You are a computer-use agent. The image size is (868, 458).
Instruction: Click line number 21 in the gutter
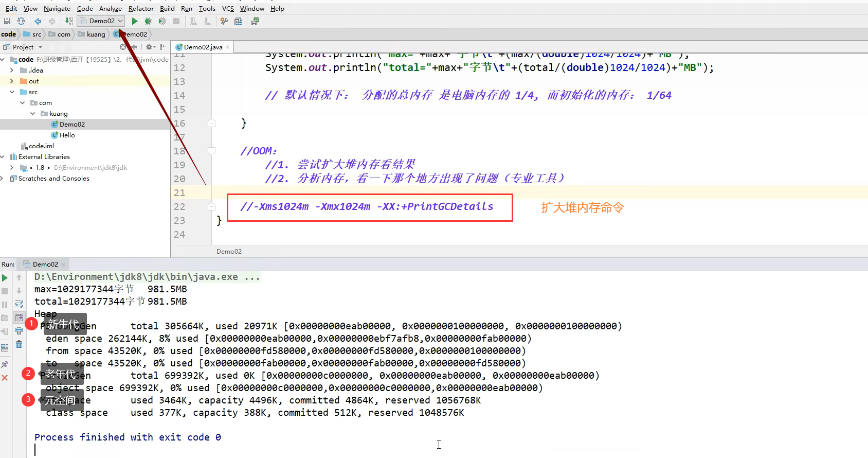click(x=179, y=192)
